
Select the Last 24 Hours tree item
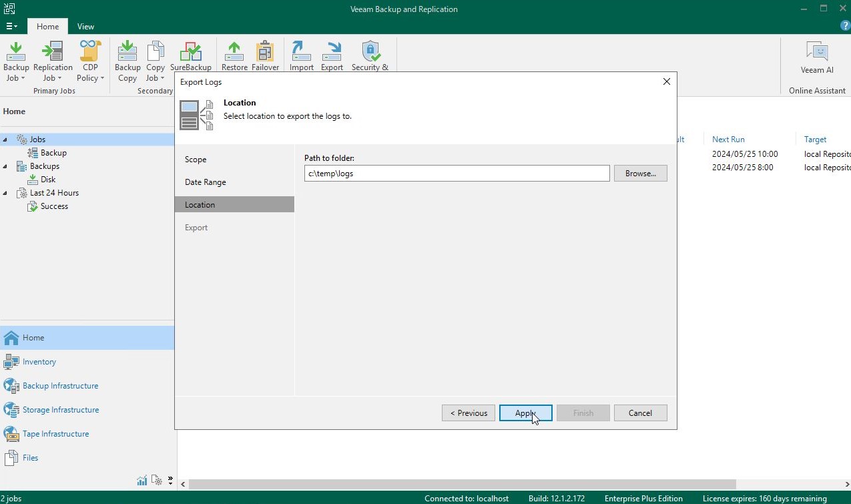point(54,193)
